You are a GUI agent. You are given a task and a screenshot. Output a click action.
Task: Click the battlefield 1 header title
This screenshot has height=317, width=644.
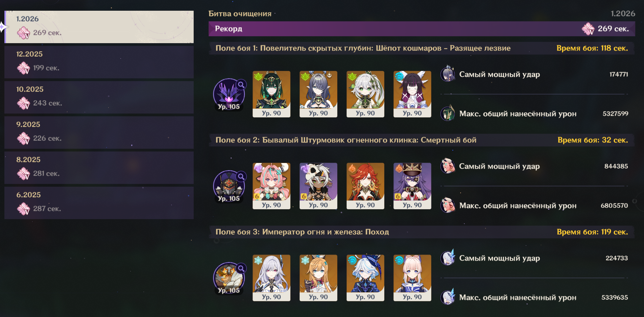[363, 48]
